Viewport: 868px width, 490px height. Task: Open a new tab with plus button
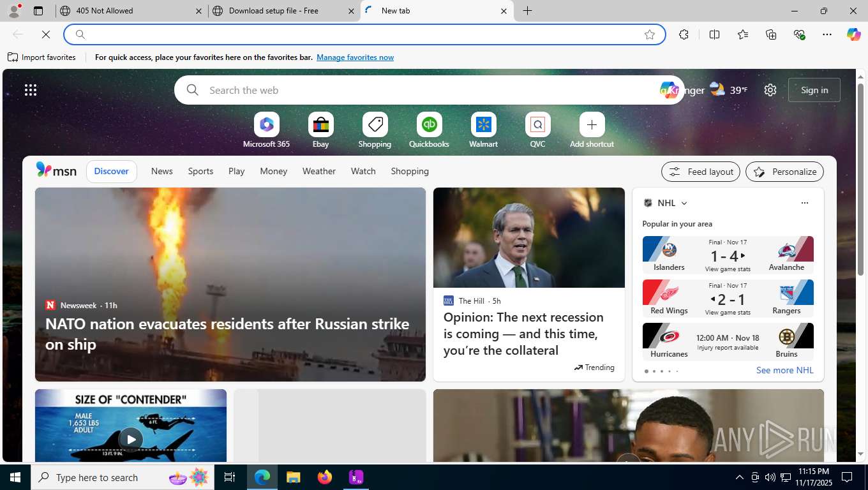coord(527,11)
